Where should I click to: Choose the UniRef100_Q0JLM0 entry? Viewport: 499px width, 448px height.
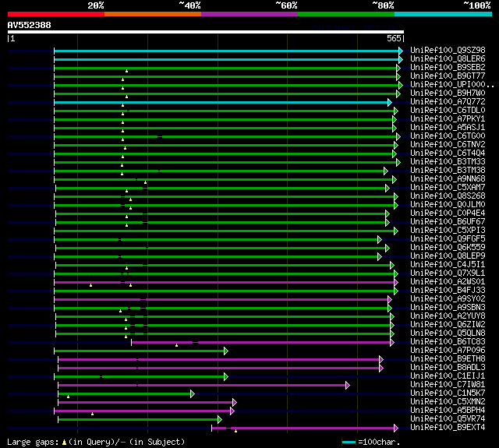tap(448, 205)
